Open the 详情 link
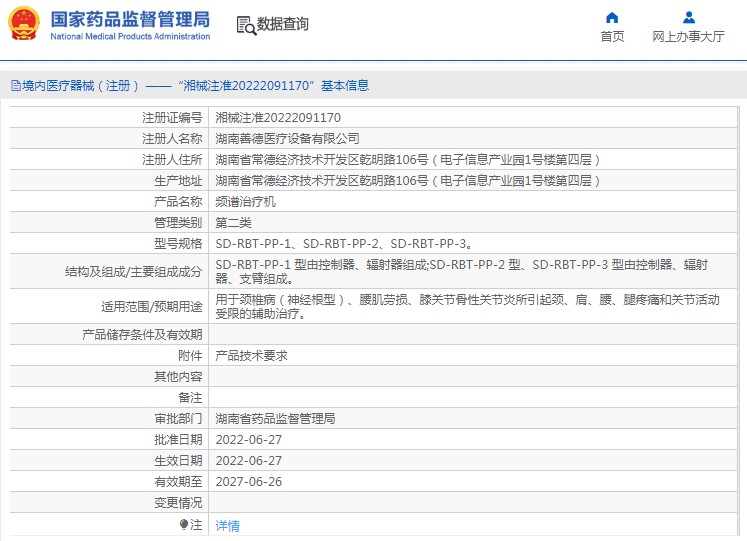The height and width of the screenshot is (541, 747). [x=227, y=526]
